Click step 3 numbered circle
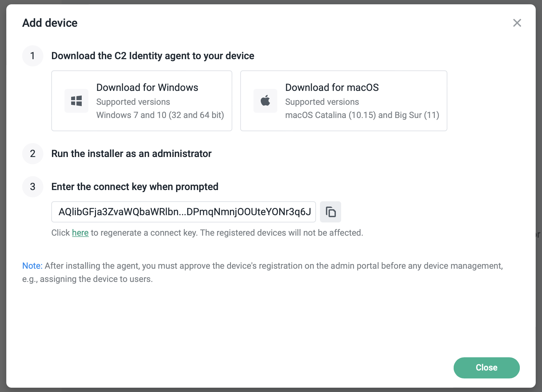The image size is (542, 392). (x=33, y=187)
